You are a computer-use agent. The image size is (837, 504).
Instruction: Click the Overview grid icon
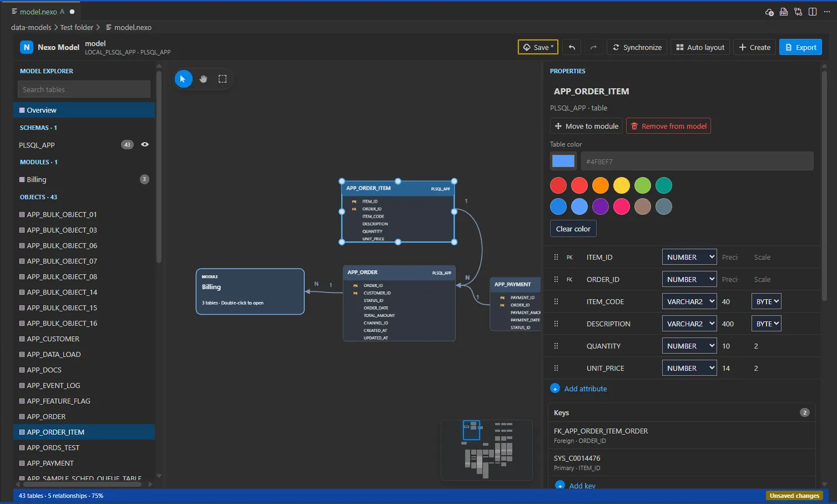pyautogui.click(x=22, y=110)
